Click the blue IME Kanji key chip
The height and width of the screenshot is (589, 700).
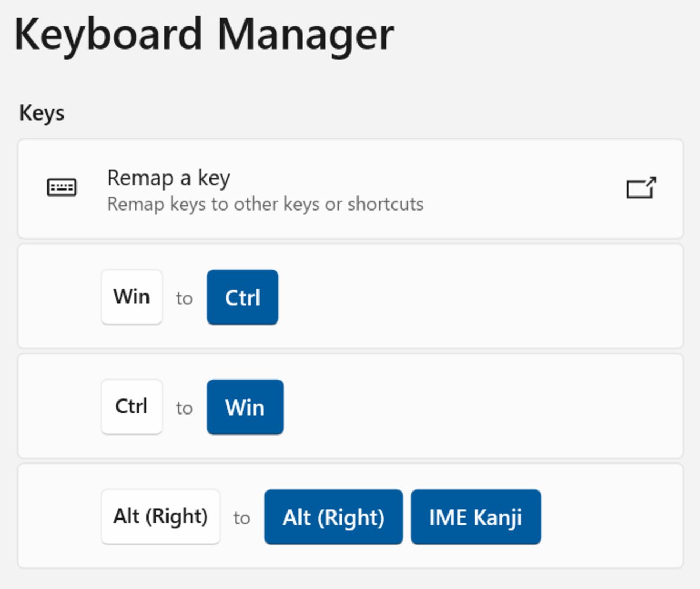[x=476, y=517]
